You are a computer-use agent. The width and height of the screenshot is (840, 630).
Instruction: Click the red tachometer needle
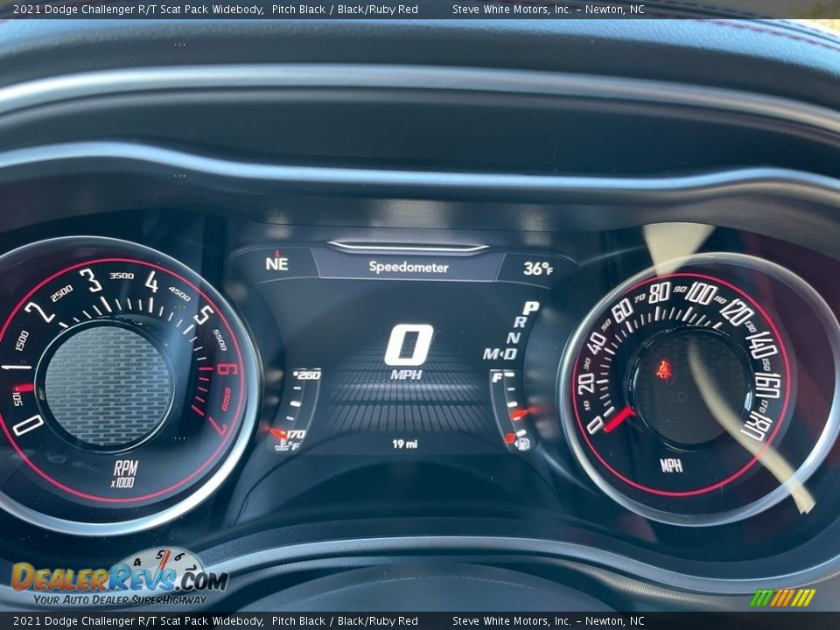pos(23,387)
